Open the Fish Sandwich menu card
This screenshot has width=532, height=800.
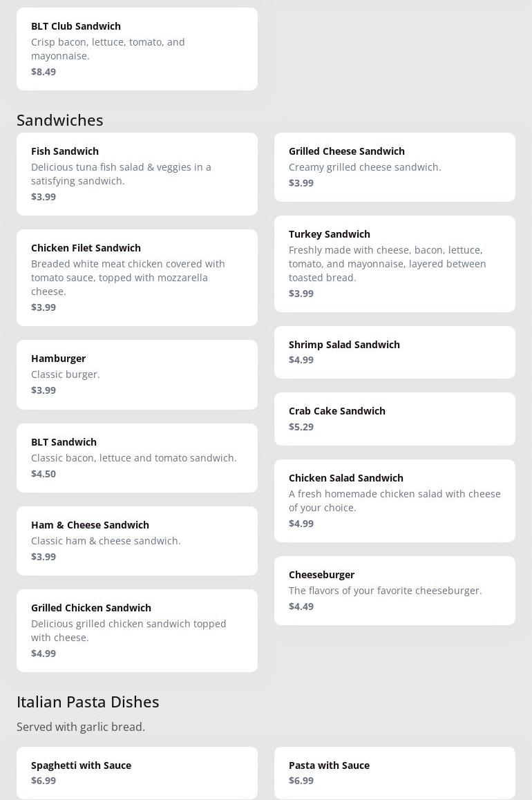pos(137,174)
